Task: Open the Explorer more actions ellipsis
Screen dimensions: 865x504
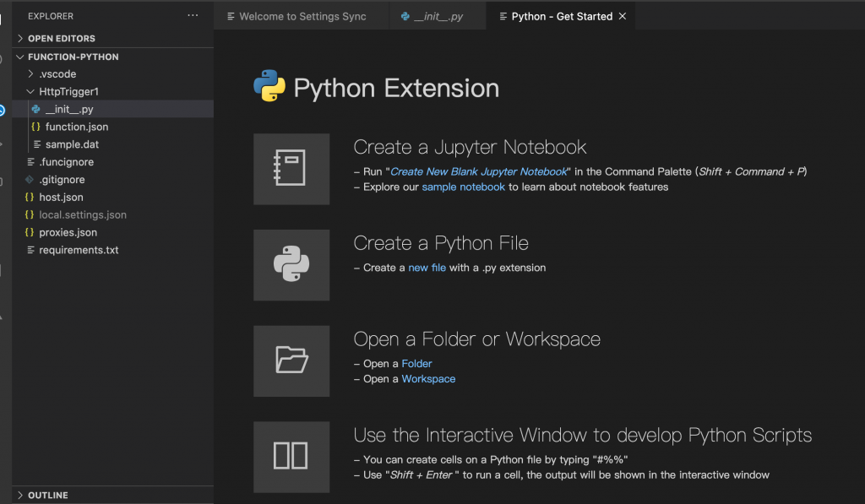Action: 193,16
